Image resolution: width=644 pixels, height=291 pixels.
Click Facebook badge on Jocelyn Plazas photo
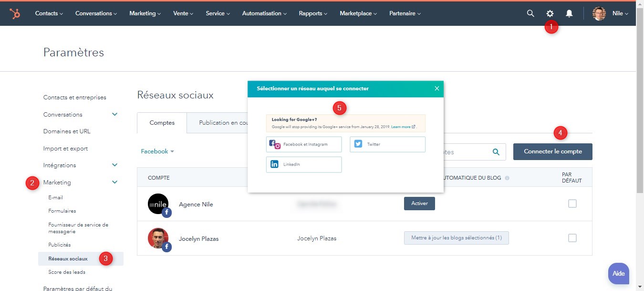(x=166, y=247)
